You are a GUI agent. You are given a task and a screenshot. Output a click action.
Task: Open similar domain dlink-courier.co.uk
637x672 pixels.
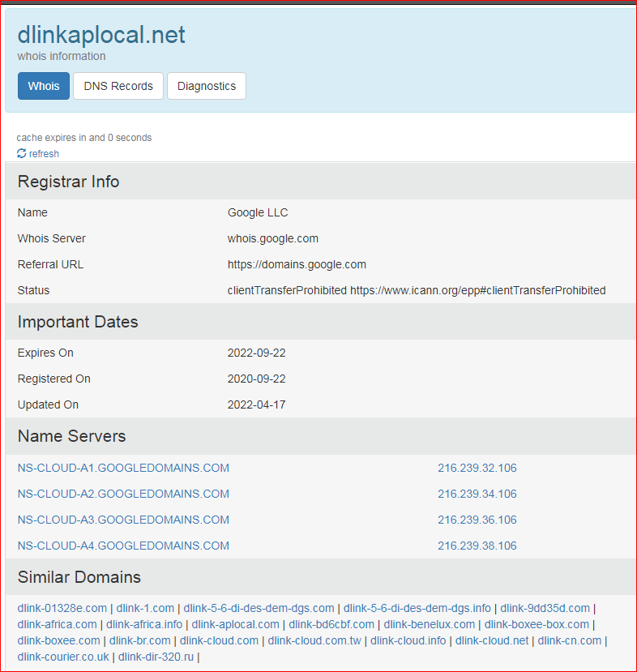tap(63, 657)
